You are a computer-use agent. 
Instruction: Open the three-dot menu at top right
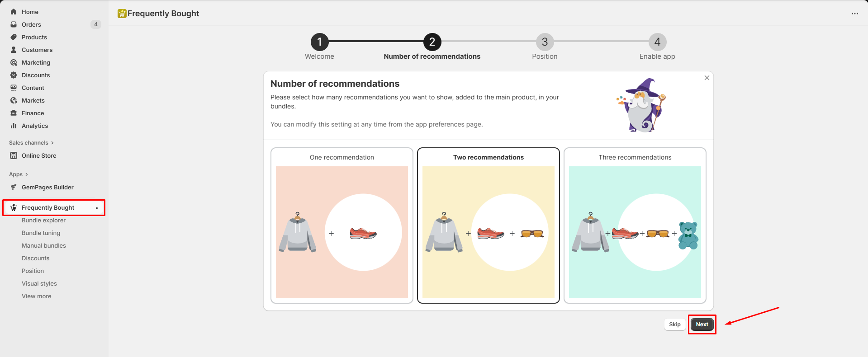pos(854,14)
